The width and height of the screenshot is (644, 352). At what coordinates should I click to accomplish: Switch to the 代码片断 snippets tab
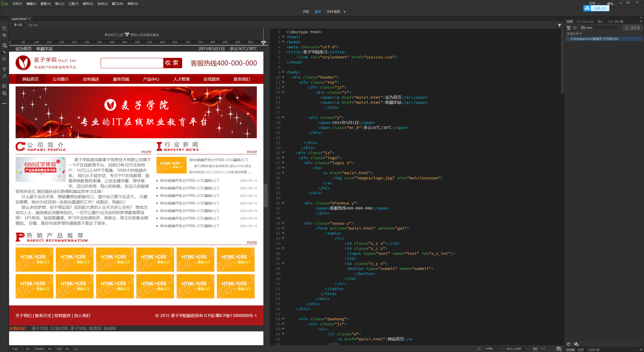click(x=594, y=350)
